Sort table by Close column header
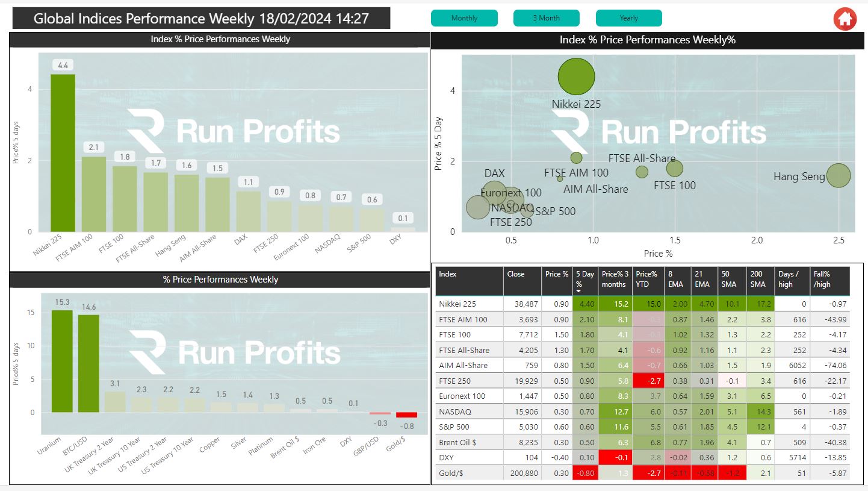The height and width of the screenshot is (491, 868). click(516, 275)
